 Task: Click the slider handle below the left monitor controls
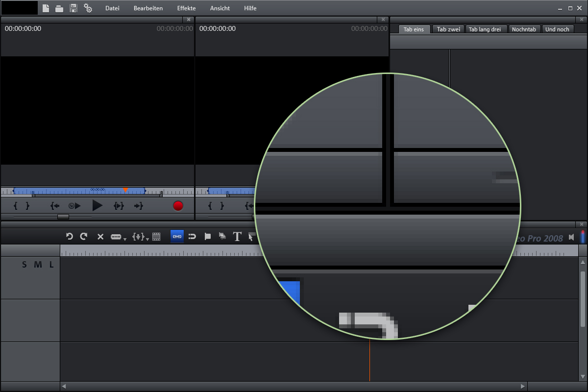(63, 217)
